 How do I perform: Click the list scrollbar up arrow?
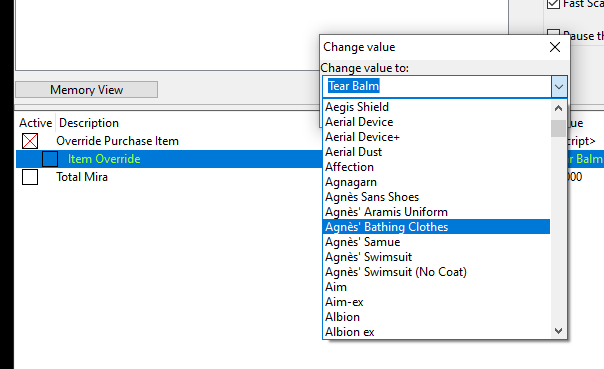(558, 108)
